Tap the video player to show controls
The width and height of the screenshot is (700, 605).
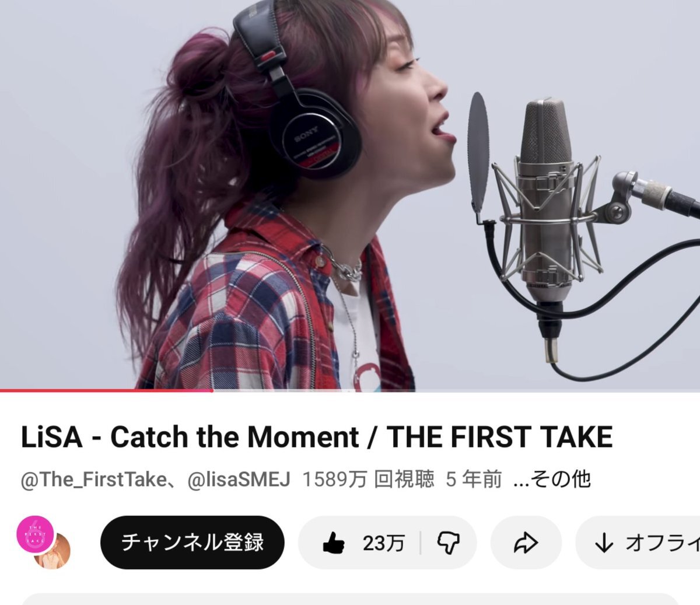click(x=350, y=194)
